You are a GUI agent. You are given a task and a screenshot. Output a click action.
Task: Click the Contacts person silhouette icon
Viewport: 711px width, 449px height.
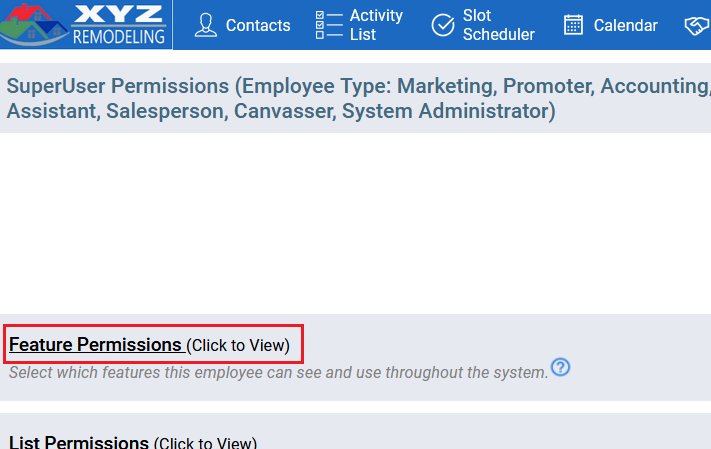(206, 25)
